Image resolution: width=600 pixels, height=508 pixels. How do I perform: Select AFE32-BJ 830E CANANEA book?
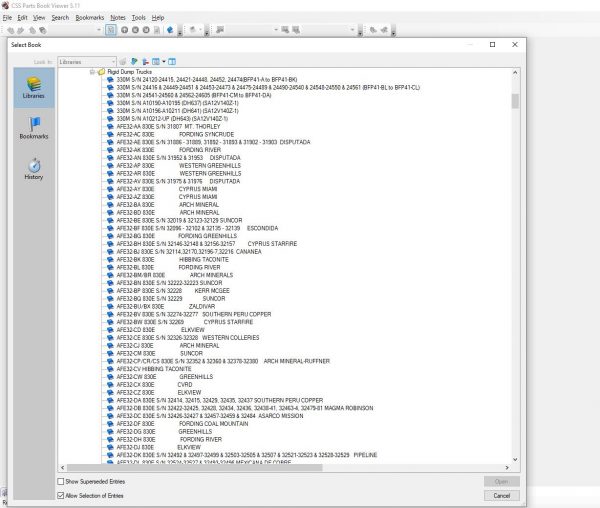pyautogui.click(x=189, y=252)
